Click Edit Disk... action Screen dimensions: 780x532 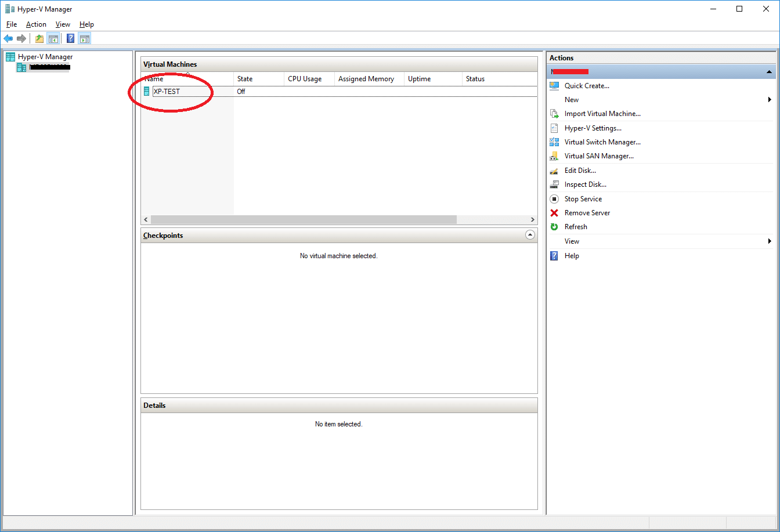(x=580, y=171)
